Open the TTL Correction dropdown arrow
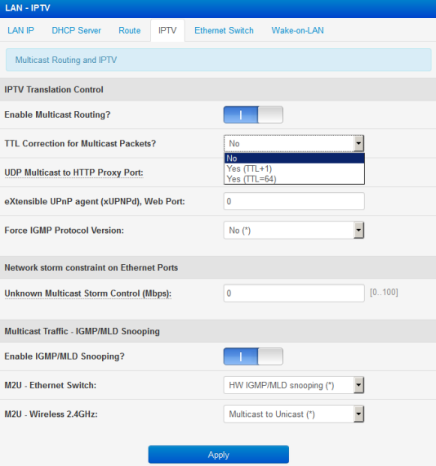Image resolution: width=436 pixels, height=466 pixels. point(359,144)
